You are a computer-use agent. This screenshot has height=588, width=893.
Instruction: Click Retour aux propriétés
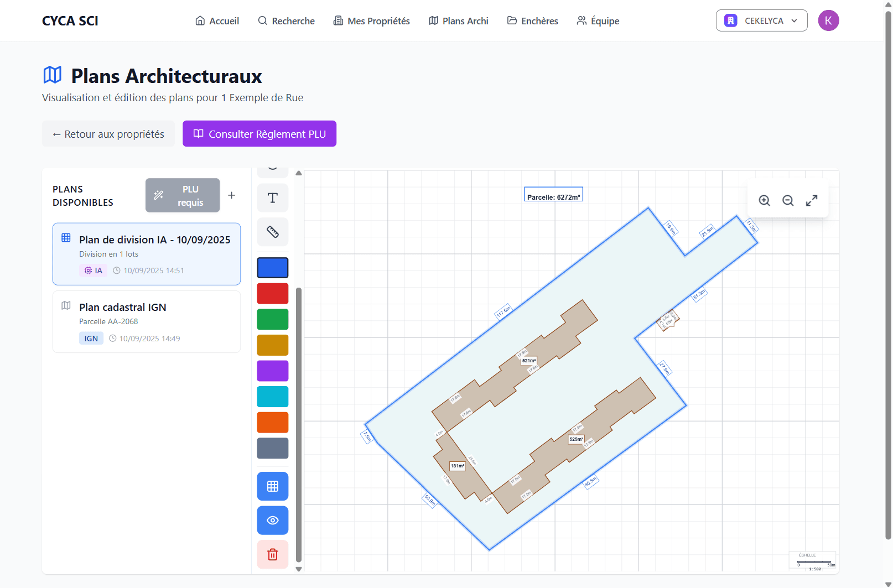108,134
